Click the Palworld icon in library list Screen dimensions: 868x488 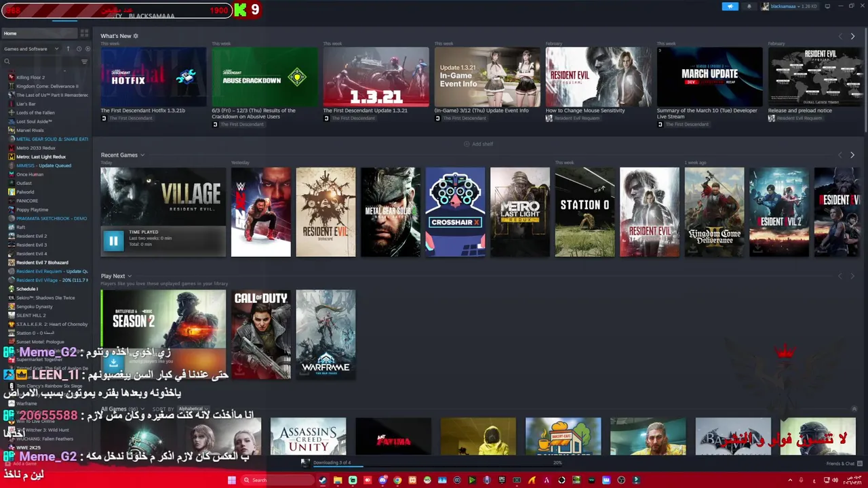click(11, 192)
